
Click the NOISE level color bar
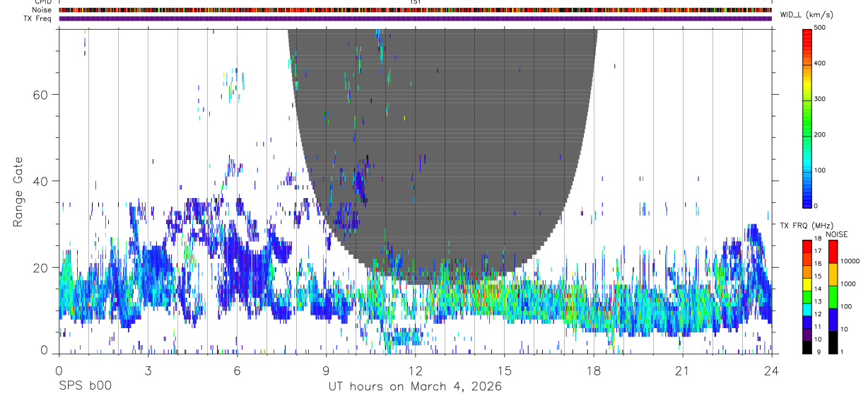coord(833,297)
